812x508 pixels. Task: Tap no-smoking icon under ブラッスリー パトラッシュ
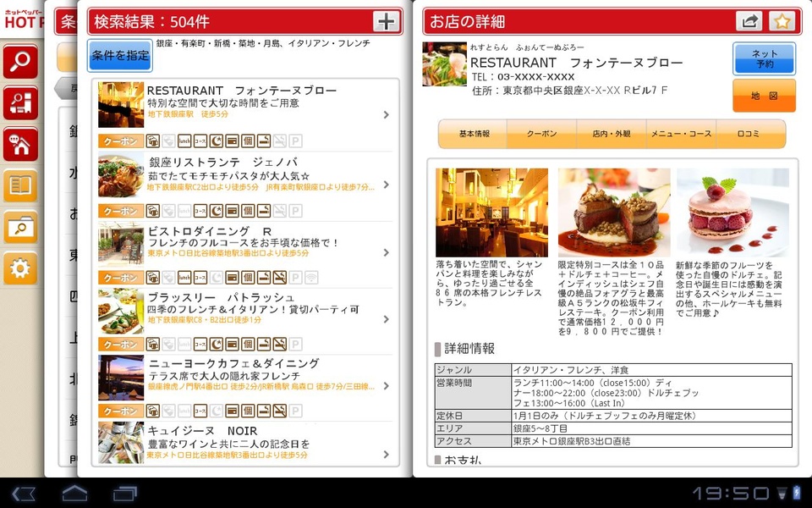280,345
